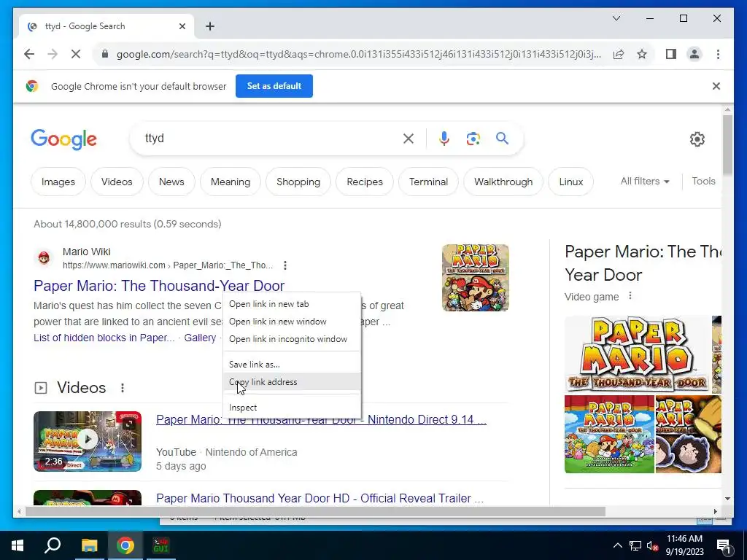Click the Google logo

pyautogui.click(x=63, y=139)
